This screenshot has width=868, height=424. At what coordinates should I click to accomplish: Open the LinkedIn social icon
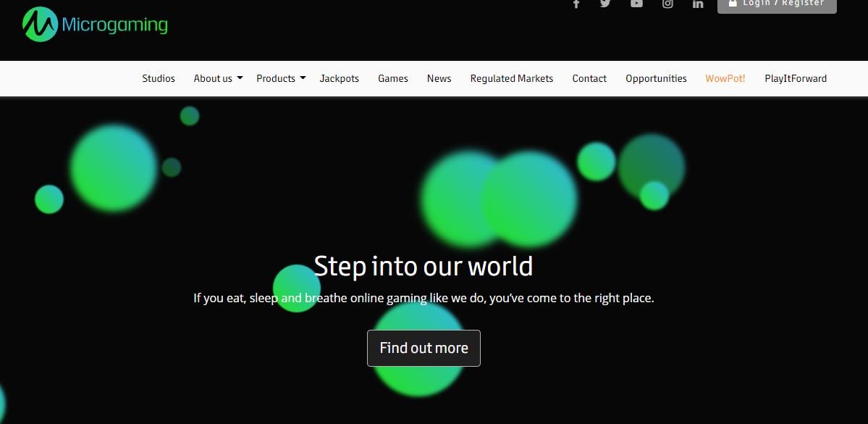(698, 4)
